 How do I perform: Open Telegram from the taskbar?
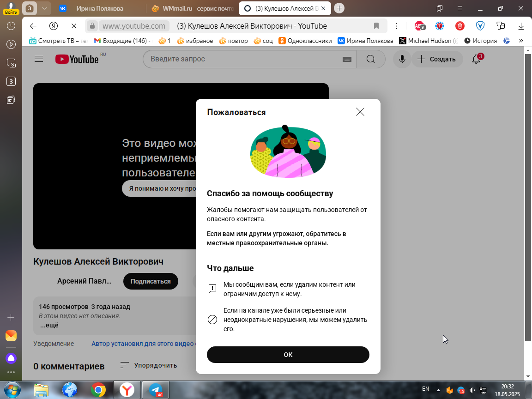155,390
